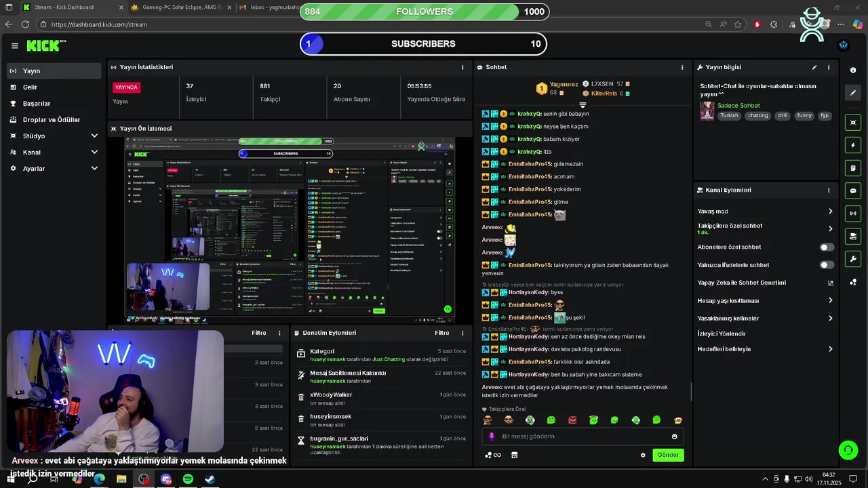The height and width of the screenshot is (488, 868).
Task: Toggle the chat bubble widget icon in the right rail
Action: (x=853, y=191)
